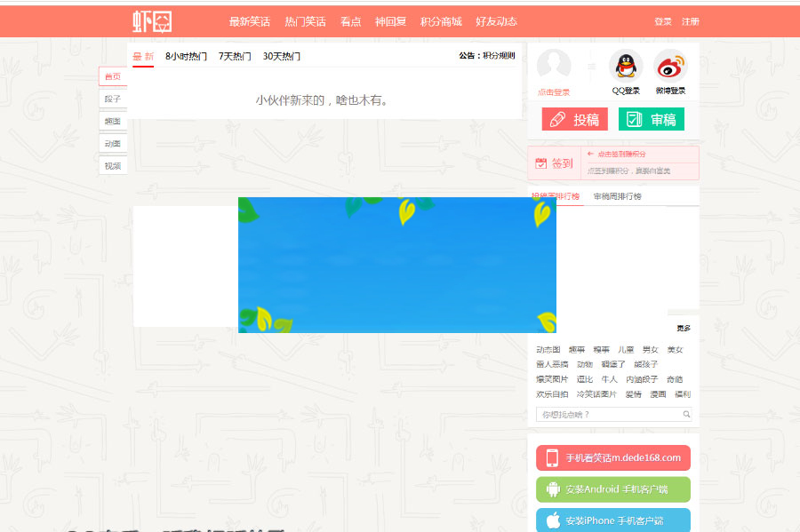The width and height of the screenshot is (800, 532).
Task: Click the 注册 link at top right
Action: point(691,20)
